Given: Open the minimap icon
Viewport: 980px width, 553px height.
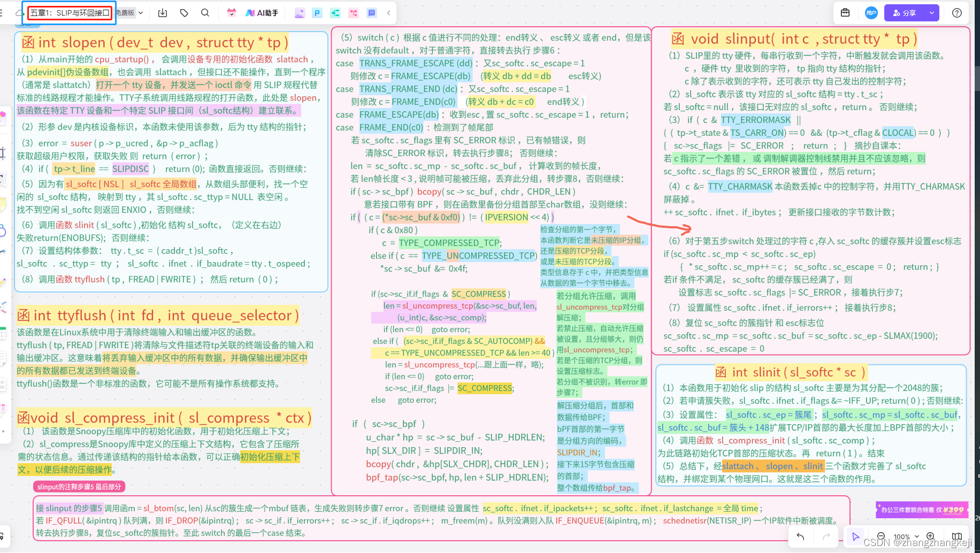Looking at the screenshot, I should (957, 536).
